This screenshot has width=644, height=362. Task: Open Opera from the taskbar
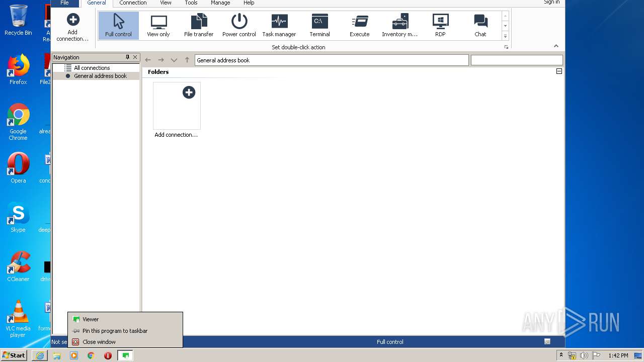(108, 355)
